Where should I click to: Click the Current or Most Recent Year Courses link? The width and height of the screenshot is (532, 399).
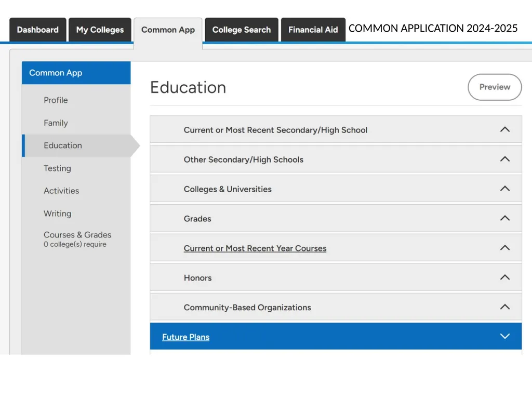pyautogui.click(x=255, y=248)
